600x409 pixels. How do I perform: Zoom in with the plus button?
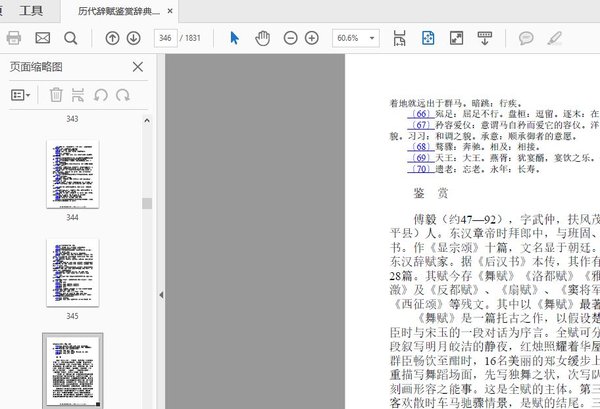tap(312, 38)
